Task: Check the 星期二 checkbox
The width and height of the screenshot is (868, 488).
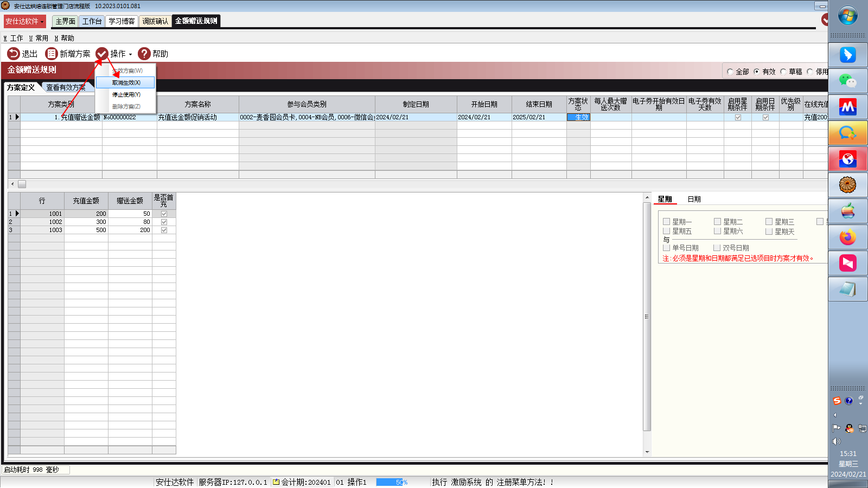Action: click(x=718, y=221)
